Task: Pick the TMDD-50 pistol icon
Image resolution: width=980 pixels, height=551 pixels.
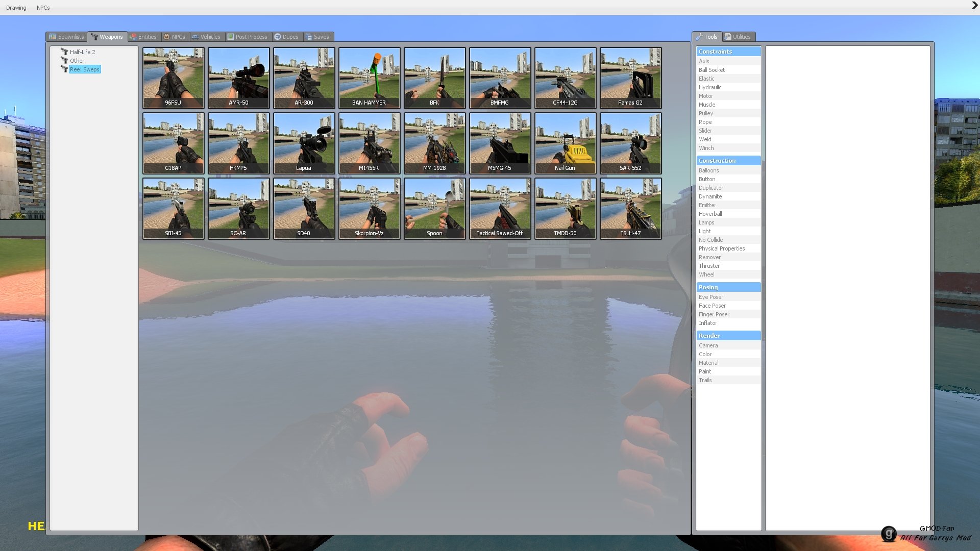Action: click(x=566, y=208)
